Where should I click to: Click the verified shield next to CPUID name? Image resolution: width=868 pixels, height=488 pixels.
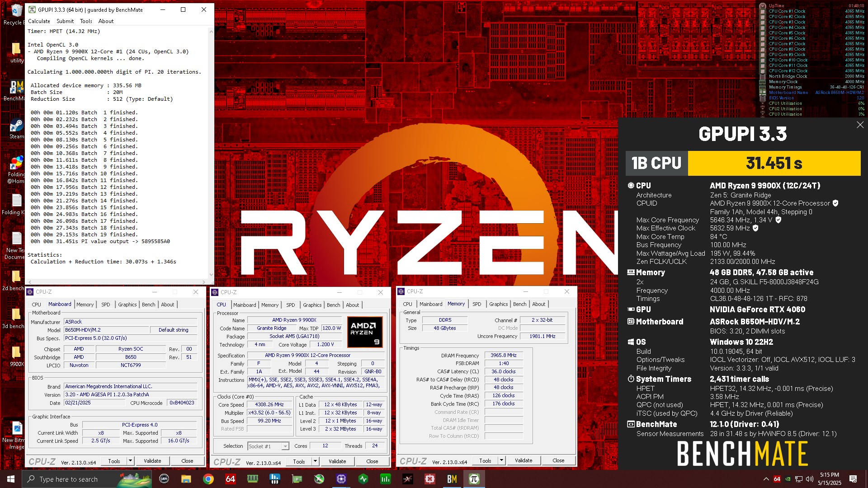(x=835, y=203)
